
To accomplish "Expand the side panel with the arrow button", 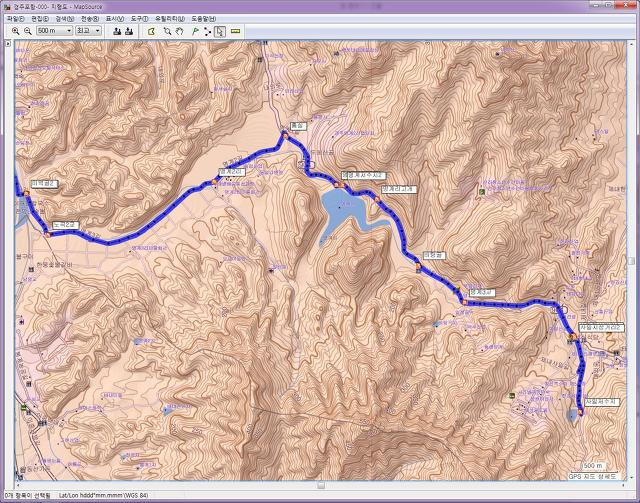I will tap(8, 43).
